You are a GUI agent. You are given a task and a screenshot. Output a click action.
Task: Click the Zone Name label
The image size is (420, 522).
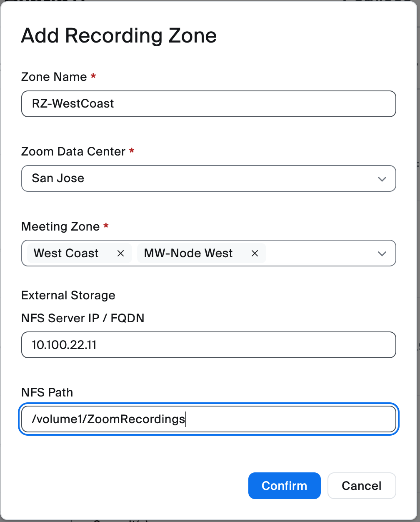click(54, 77)
